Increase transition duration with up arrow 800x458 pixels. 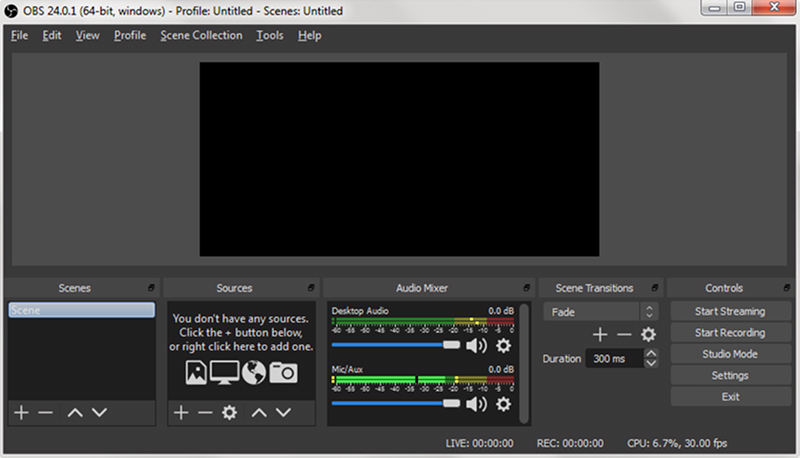tap(651, 353)
